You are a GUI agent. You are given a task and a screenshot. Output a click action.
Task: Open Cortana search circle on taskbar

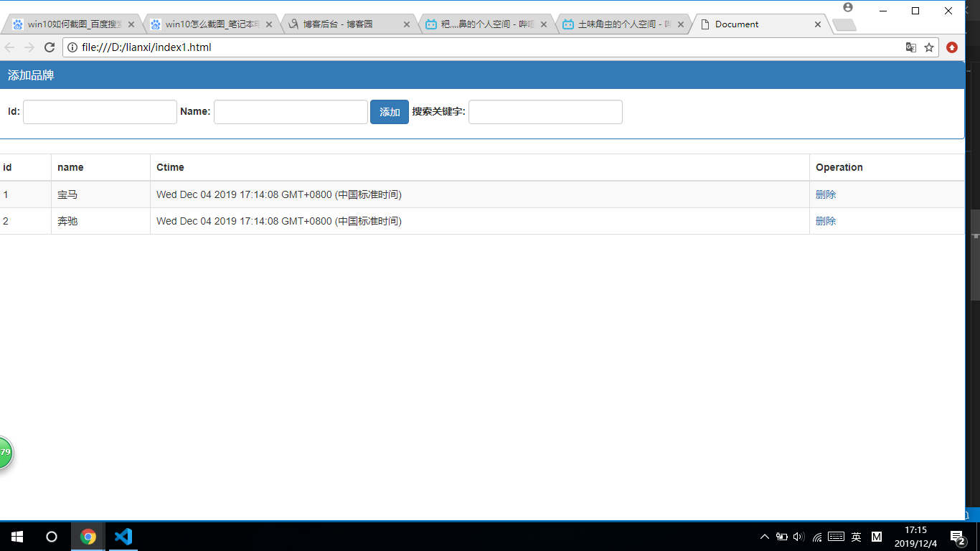[52, 537]
